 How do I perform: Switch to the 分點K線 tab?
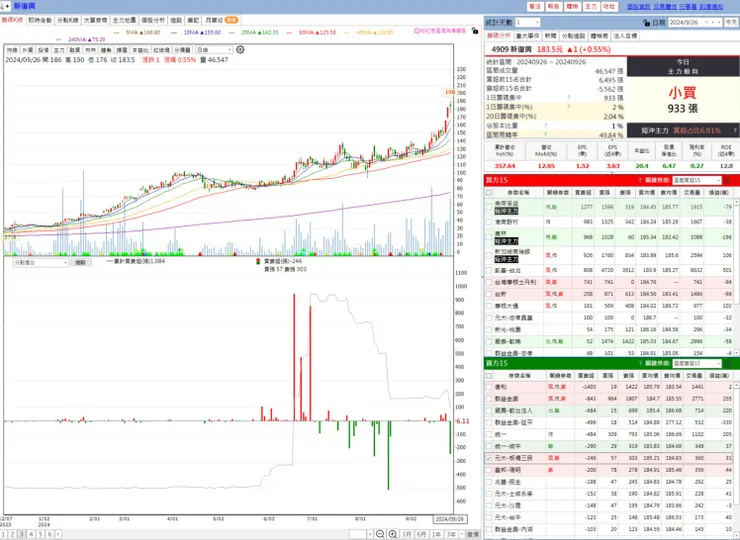pos(67,20)
